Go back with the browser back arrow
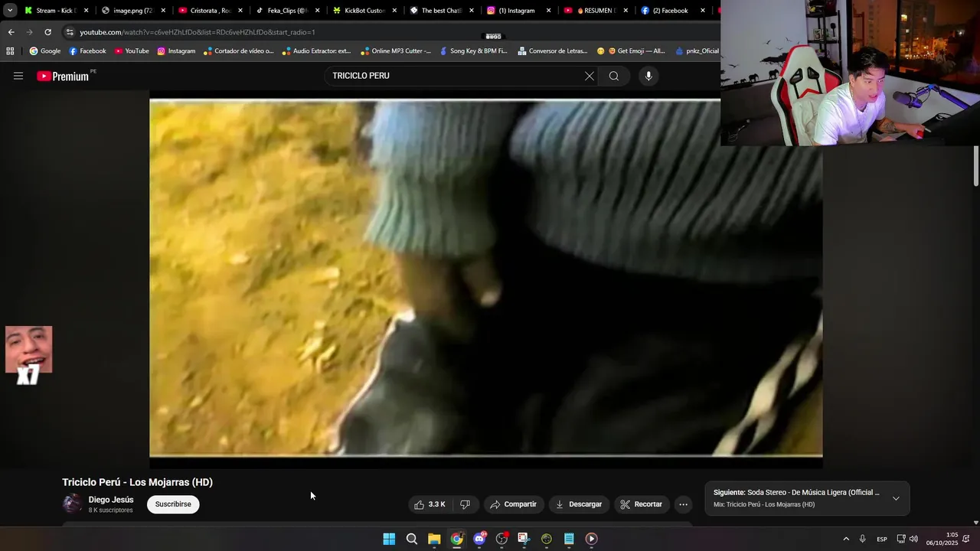This screenshot has width=980, height=551. (11, 32)
